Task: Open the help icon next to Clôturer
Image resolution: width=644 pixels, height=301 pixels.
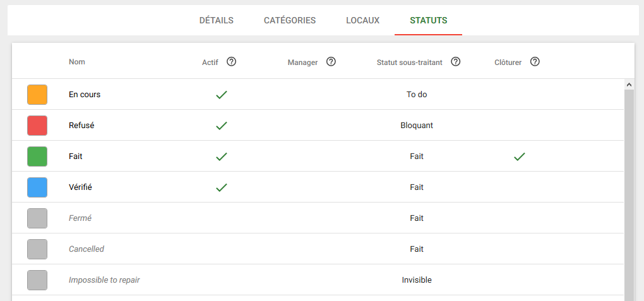Action: tap(535, 62)
